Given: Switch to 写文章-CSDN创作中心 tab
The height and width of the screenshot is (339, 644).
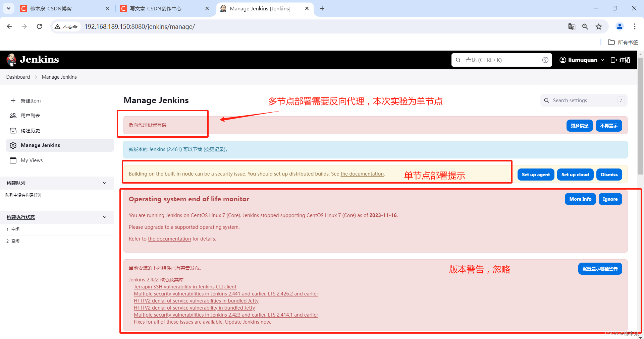Looking at the screenshot, I should (164, 9).
